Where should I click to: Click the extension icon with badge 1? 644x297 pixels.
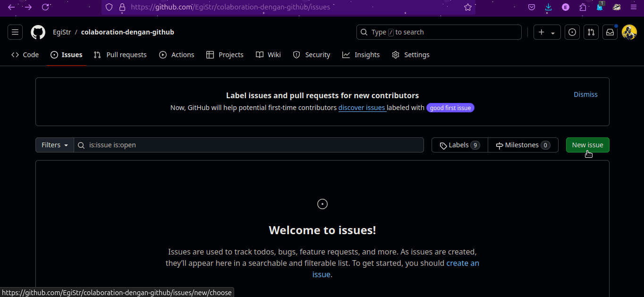pyautogui.click(x=600, y=7)
